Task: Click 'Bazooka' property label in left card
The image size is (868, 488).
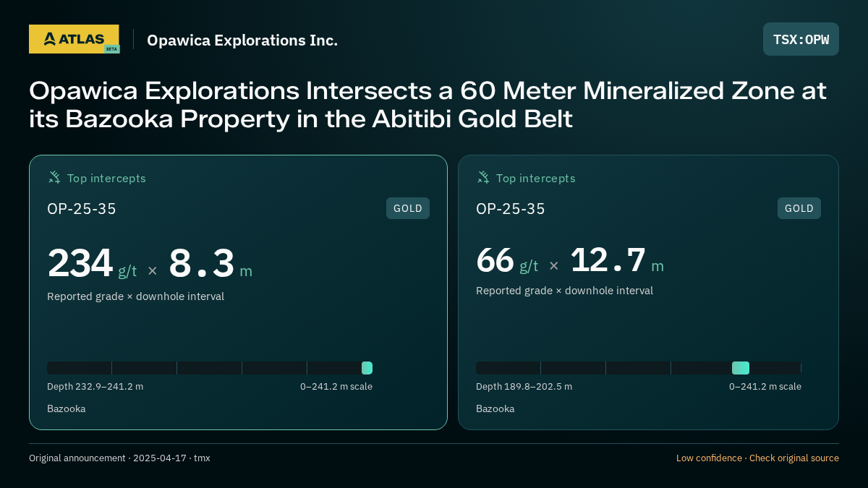Action: coord(67,409)
